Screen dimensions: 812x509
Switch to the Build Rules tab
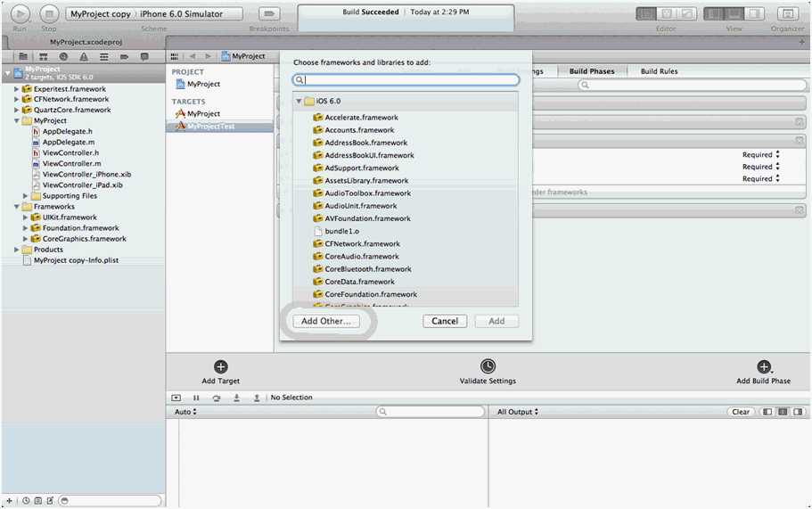pos(659,71)
